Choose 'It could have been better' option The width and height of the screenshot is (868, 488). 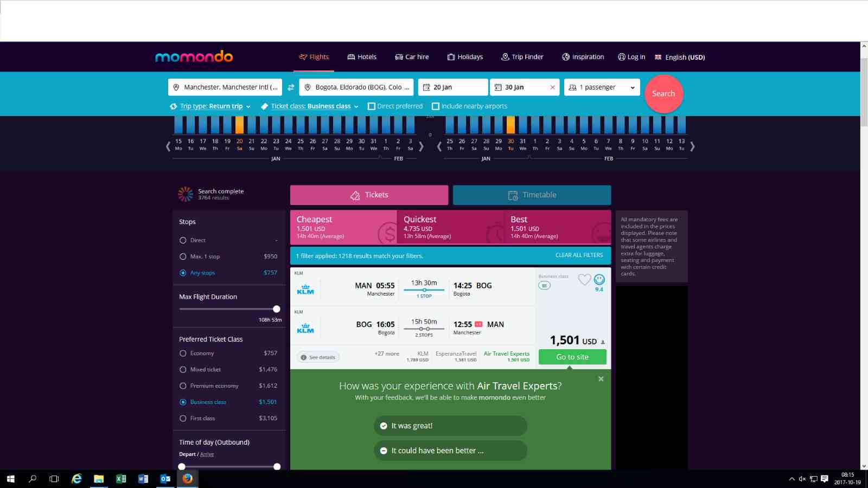(450, 451)
